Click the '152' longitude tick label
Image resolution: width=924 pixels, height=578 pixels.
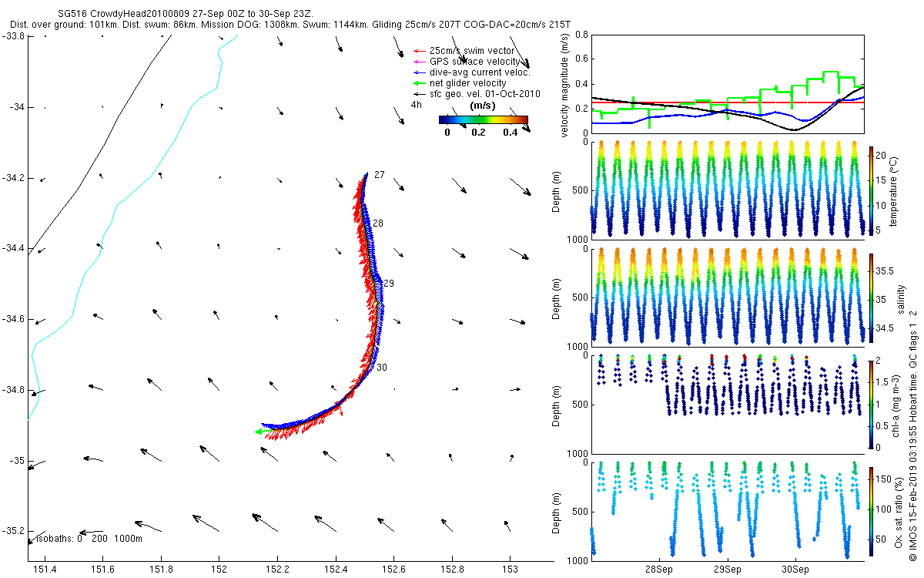tap(219, 570)
